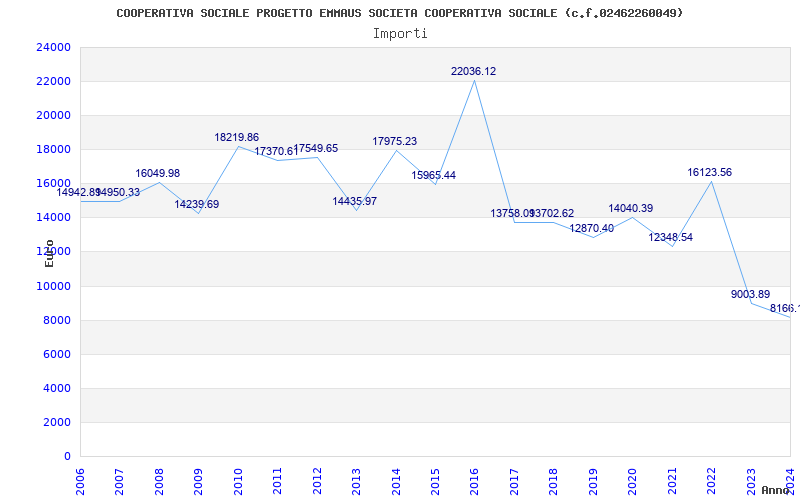Select the data label 14435.97
800x500 pixels.
355,202
